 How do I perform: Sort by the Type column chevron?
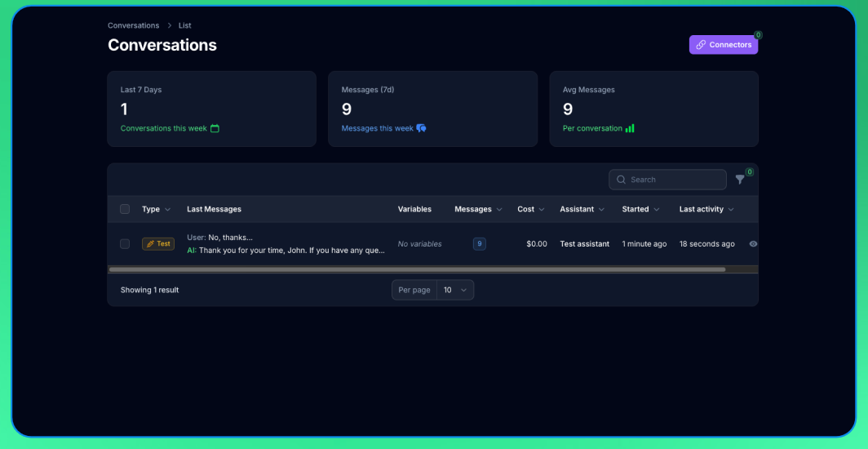click(x=168, y=210)
